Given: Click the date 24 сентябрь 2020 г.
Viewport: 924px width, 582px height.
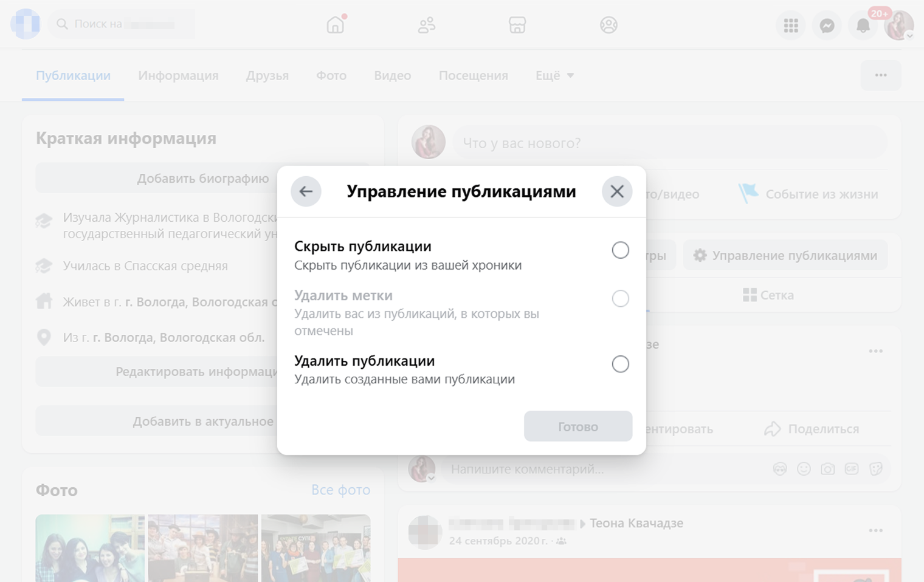Looking at the screenshot, I should 498,541.
